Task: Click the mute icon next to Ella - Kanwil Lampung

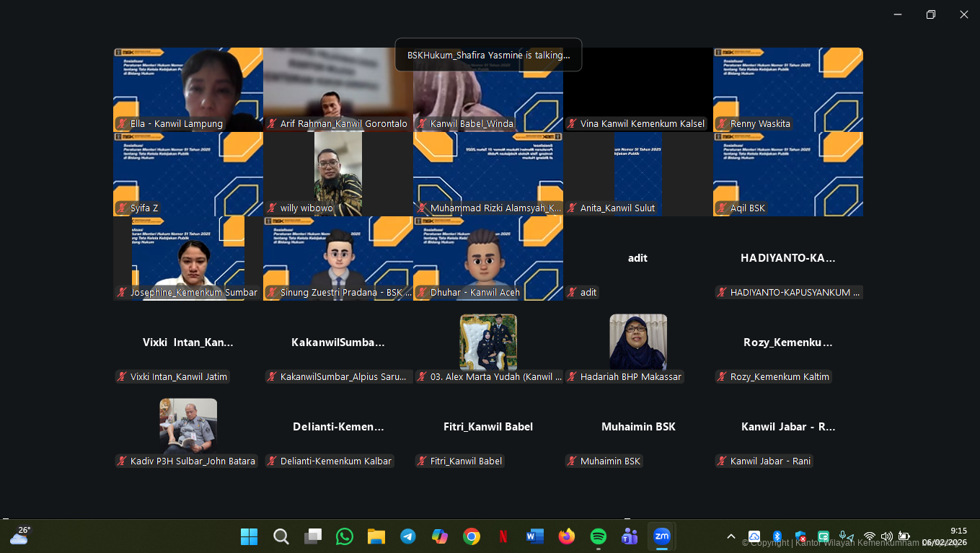Action: tap(121, 123)
